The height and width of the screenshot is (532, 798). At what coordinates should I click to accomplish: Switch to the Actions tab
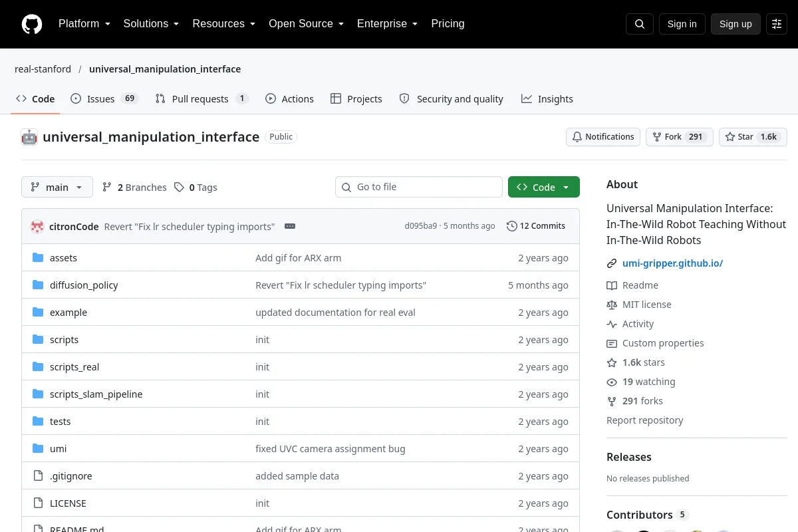click(x=289, y=98)
